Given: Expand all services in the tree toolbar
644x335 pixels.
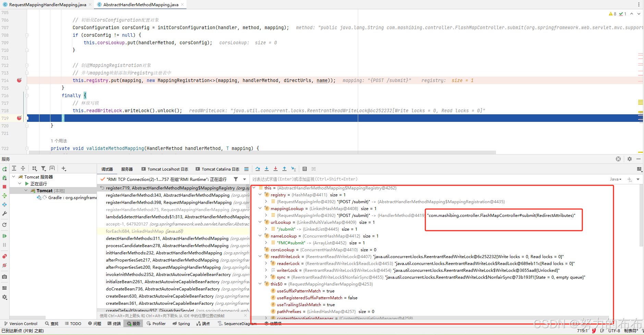Looking at the screenshot, I should [x=14, y=169].
